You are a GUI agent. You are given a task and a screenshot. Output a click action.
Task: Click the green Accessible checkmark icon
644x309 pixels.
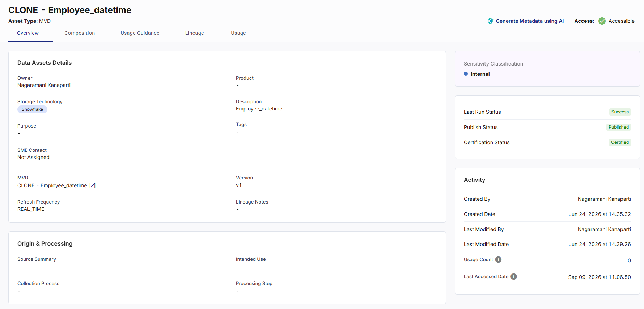pos(602,21)
